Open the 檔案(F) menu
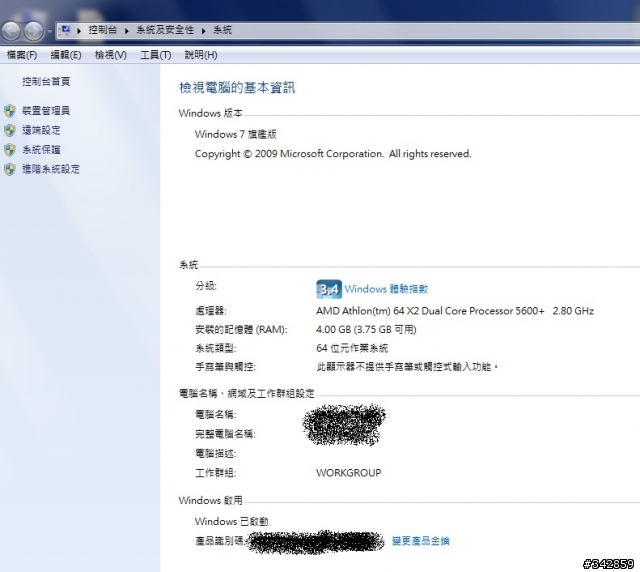 point(22,55)
